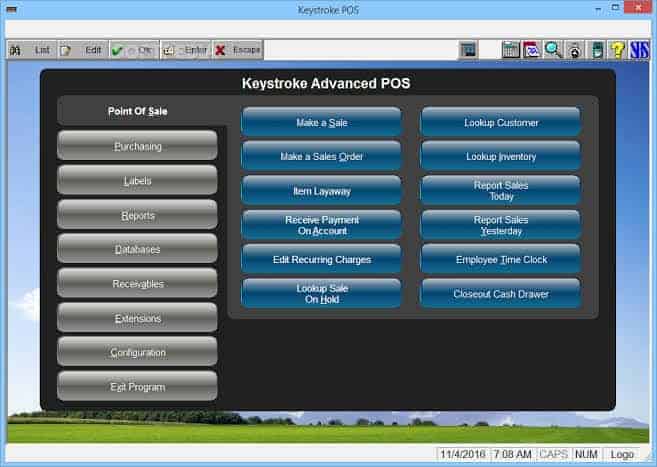Click the dark screen icon in the toolbar
The width and height of the screenshot is (657, 467).
pyautogui.click(x=468, y=50)
